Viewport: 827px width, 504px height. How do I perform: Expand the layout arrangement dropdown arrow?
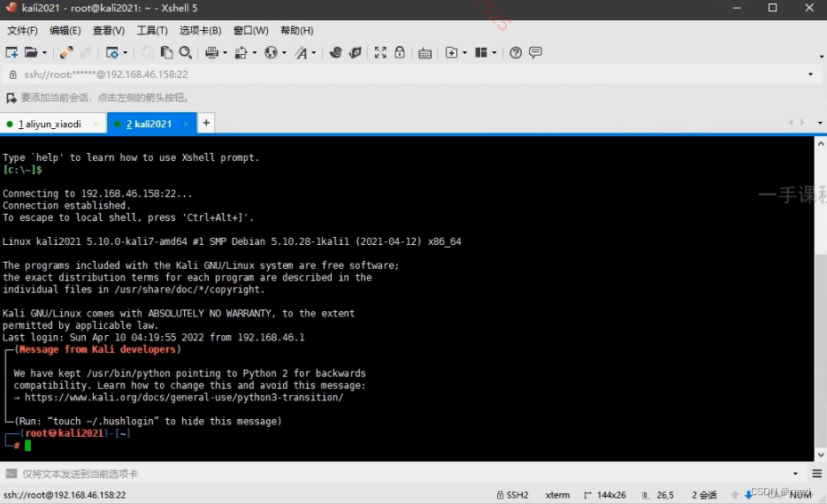pyautogui.click(x=494, y=53)
